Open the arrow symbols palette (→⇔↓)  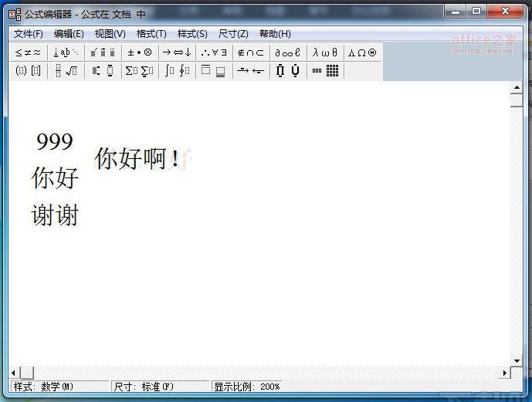[177, 52]
